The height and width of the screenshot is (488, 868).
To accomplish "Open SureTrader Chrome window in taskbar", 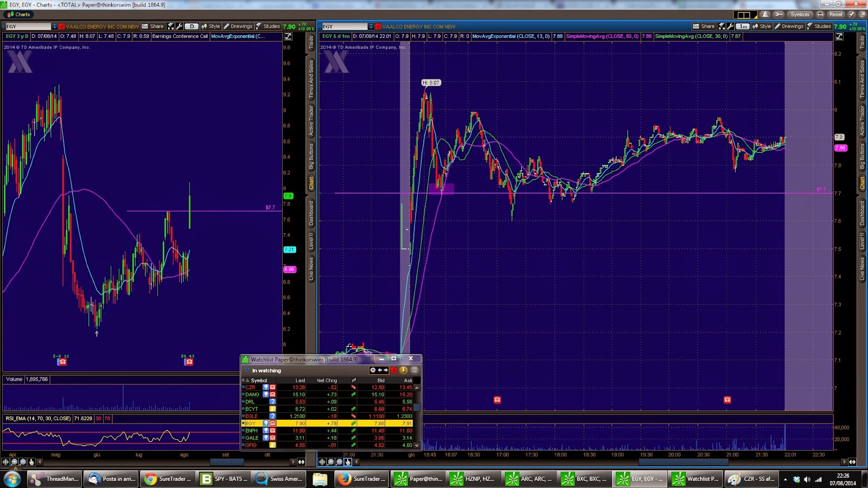I will (167, 479).
